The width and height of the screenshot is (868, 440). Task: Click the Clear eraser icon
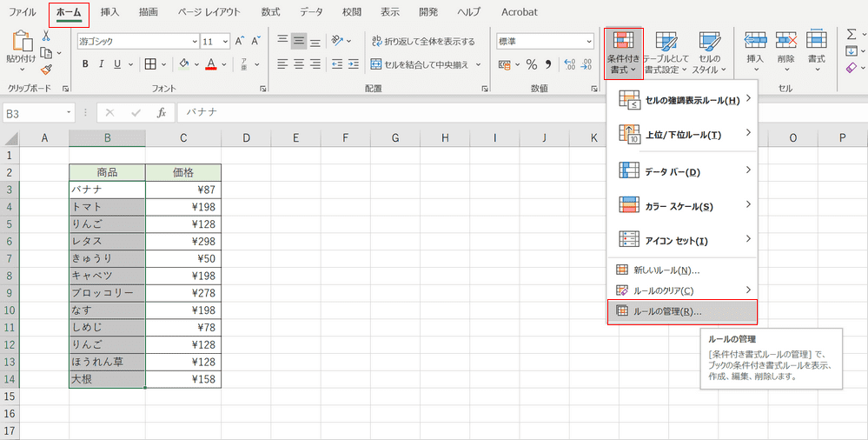[851, 68]
